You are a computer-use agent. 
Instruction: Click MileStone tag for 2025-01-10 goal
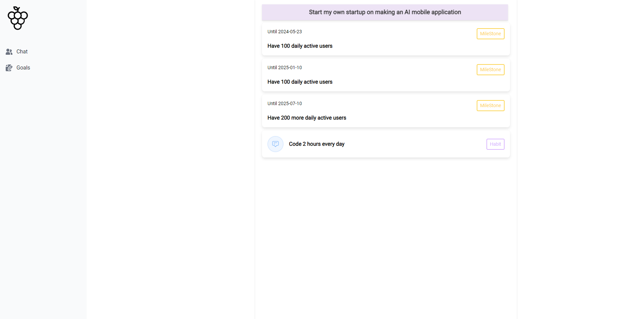(x=490, y=70)
